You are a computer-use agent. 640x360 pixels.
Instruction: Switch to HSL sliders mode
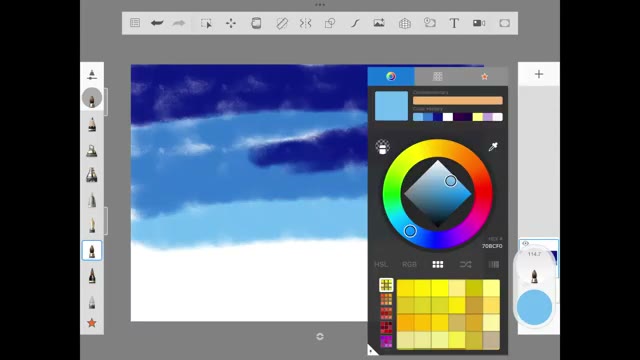click(381, 264)
